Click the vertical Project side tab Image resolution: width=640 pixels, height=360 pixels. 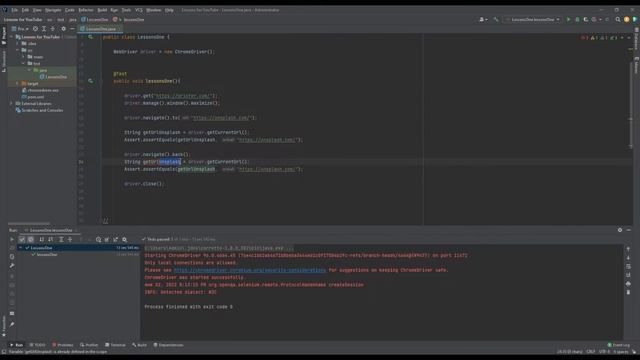[x=4, y=36]
